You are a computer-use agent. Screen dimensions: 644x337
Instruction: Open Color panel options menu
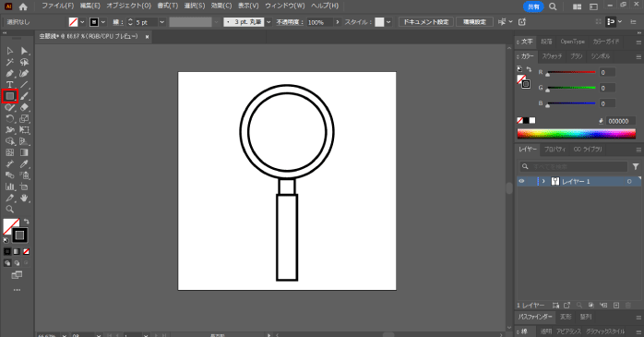(x=638, y=57)
